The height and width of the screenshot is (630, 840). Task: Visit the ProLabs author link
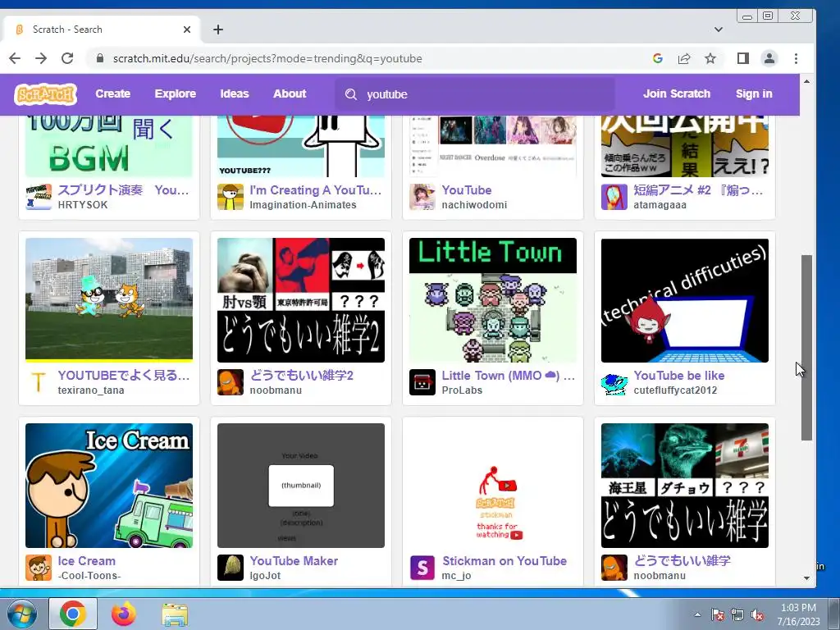(x=462, y=390)
